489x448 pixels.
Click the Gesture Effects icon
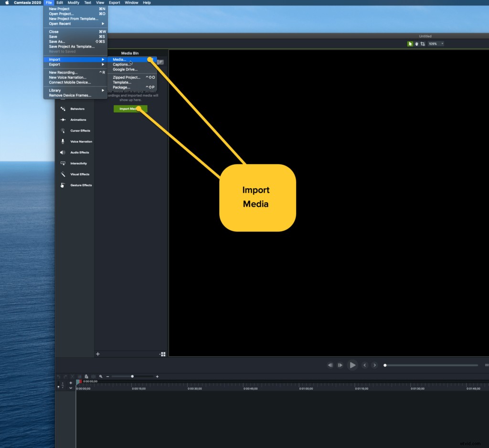[63, 185]
